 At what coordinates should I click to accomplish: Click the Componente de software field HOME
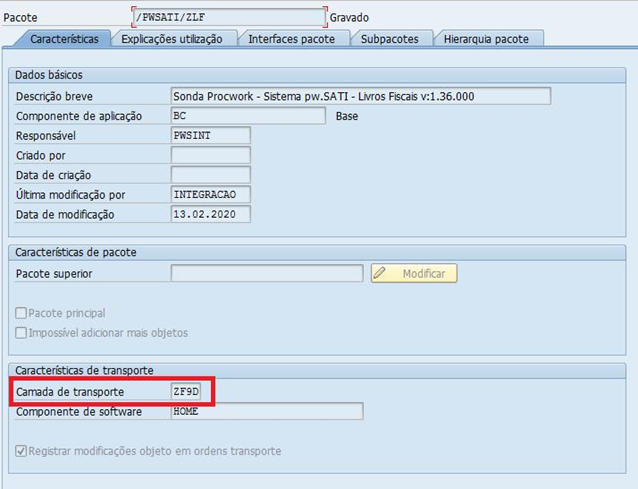267,411
